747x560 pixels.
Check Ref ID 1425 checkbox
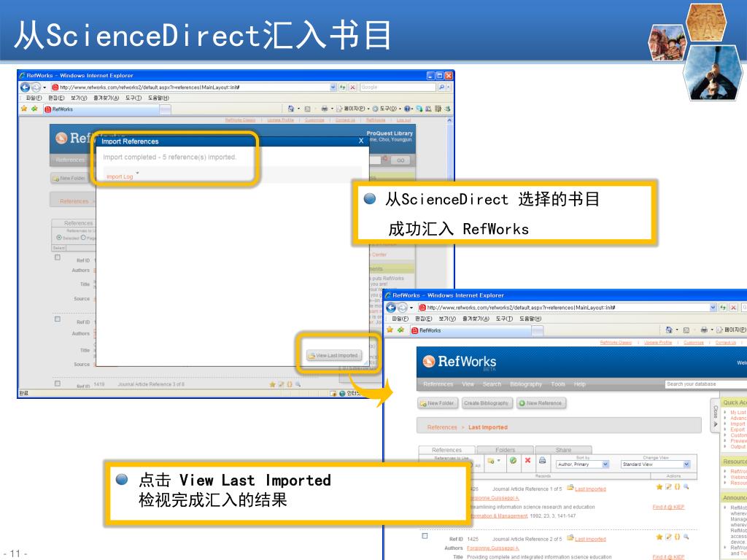tap(425, 536)
